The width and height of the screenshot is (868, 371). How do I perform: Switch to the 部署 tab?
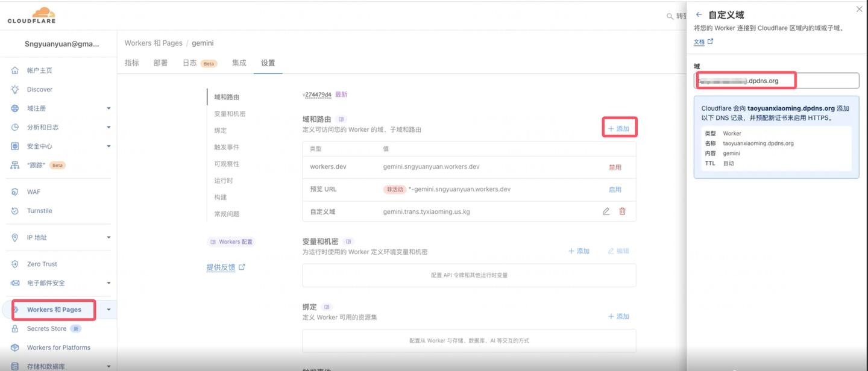(160, 63)
